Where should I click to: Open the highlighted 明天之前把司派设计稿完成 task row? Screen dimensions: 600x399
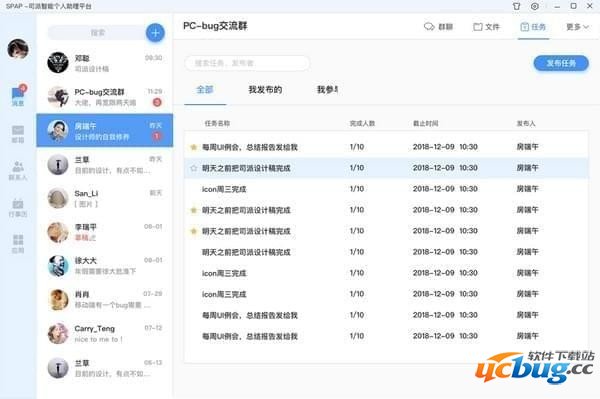pos(386,168)
